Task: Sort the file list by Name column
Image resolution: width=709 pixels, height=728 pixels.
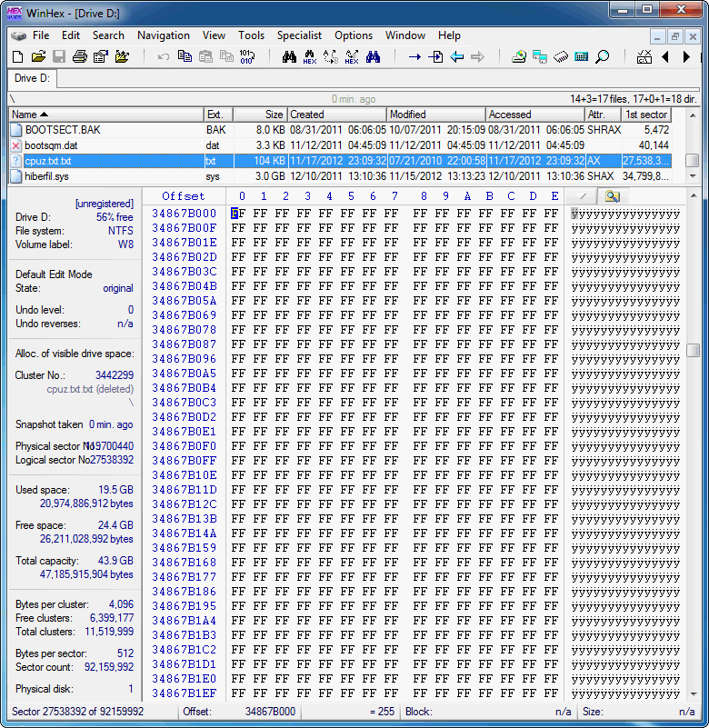Action: point(105,115)
